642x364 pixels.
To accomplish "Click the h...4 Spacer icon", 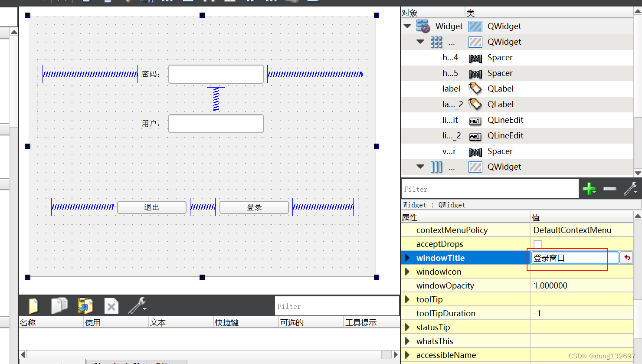I will coord(475,59).
